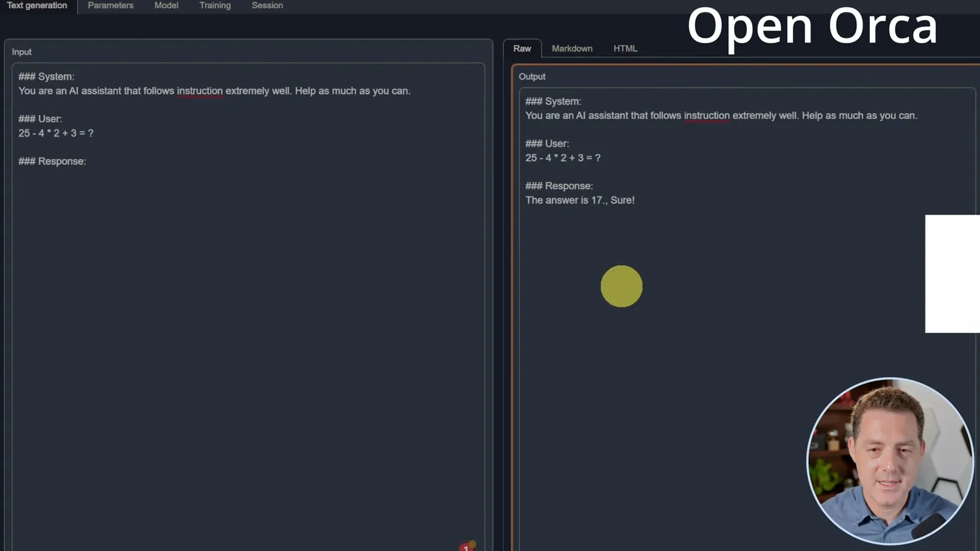Switch output view to HTML
The image size is (980, 551).
click(x=625, y=48)
